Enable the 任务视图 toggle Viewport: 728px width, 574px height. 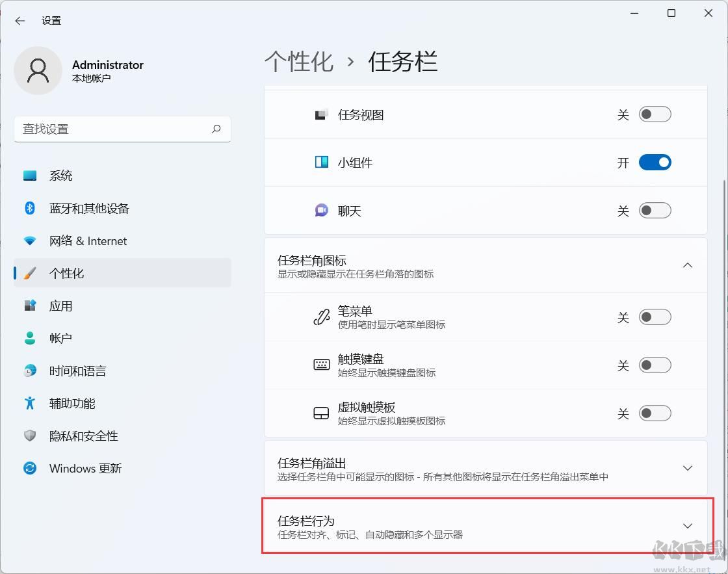point(655,114)
